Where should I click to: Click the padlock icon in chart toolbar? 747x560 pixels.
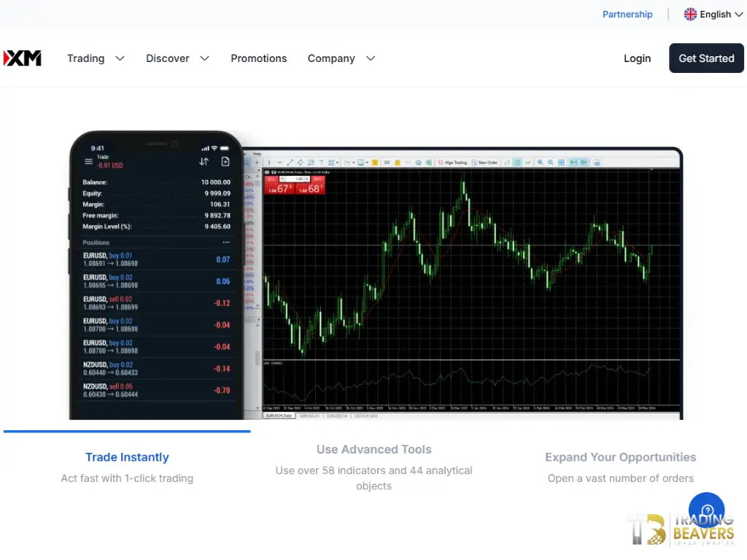(x=398, y=163)
